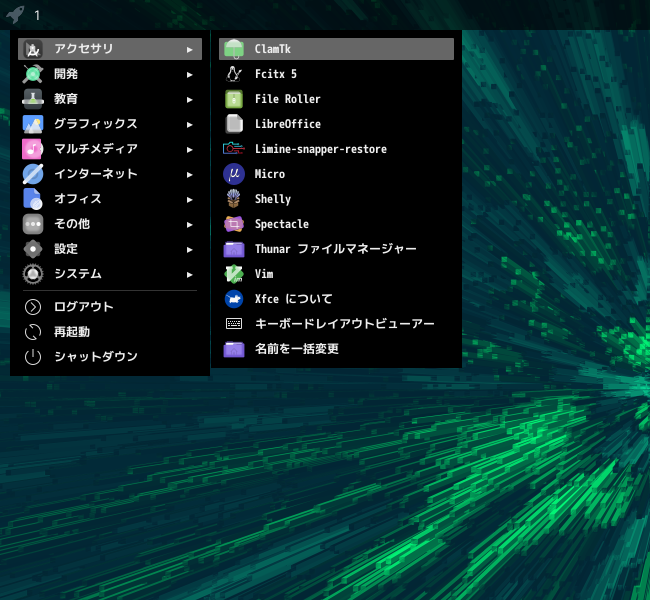Open the 開発 menu category
Screen dimensions: 650x600
[x=110, y=74]
